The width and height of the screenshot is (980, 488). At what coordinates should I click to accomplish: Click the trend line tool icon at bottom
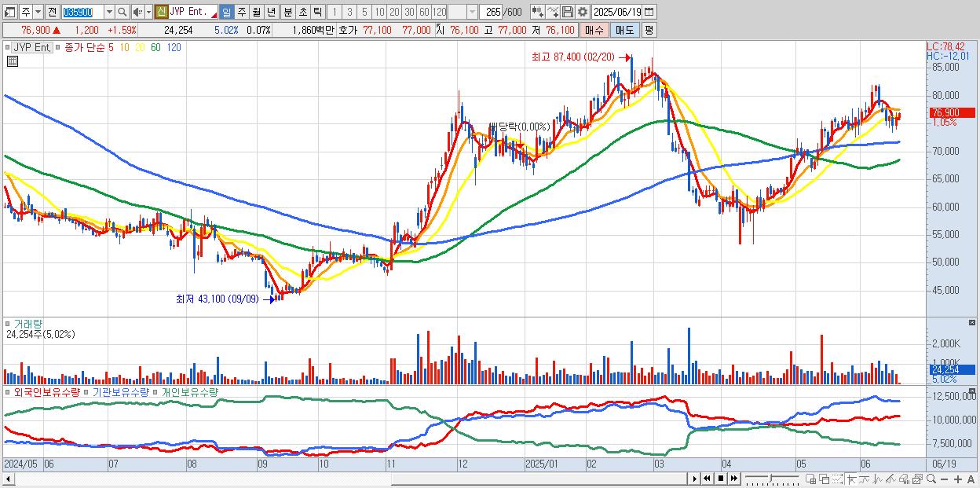[x=865, y=479]
